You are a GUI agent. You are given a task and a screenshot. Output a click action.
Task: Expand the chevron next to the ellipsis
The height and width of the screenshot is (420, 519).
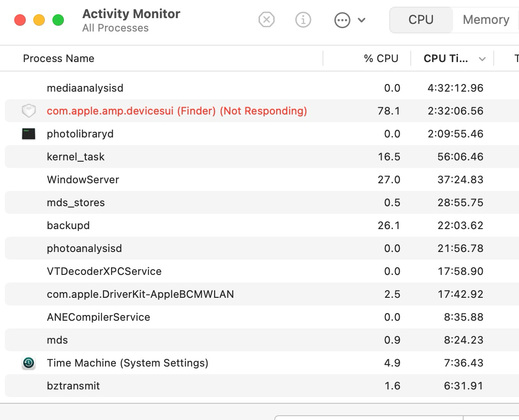pyautogui.click(x=362, y=20)
